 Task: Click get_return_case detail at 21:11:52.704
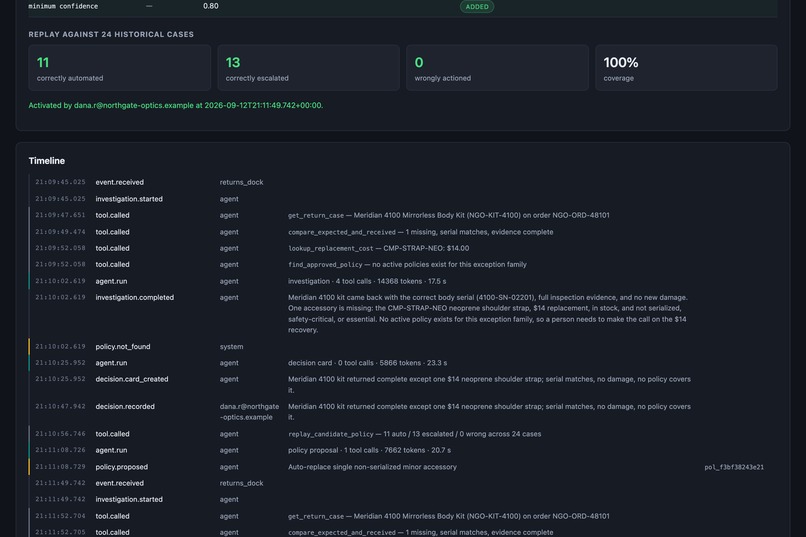[x=448, y=516]
